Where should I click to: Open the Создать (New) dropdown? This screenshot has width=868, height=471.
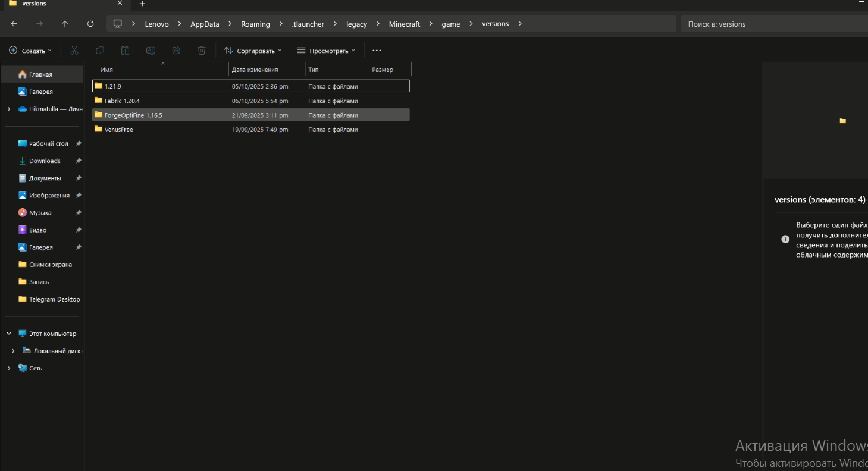click(30, 51)
